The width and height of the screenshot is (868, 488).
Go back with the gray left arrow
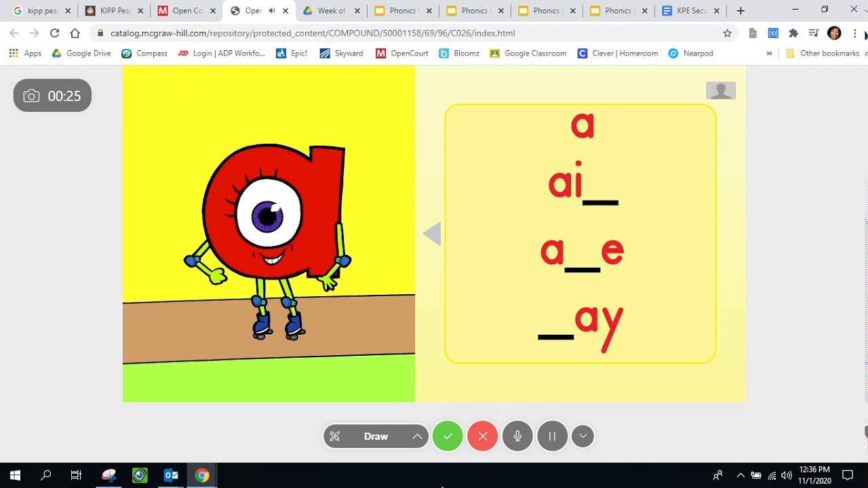click(x=432, y=235)
